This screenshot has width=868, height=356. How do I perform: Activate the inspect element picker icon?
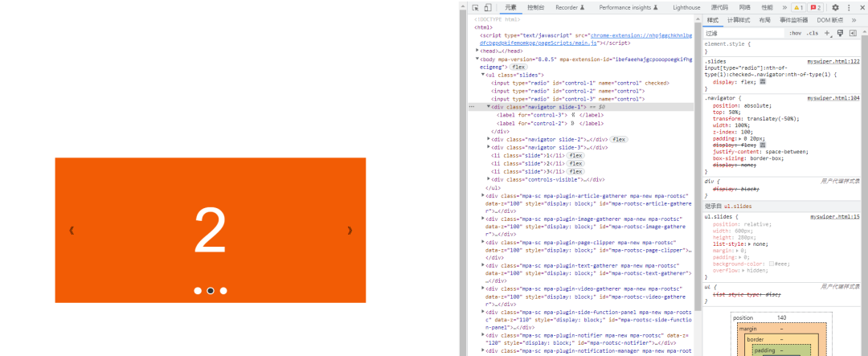475,8
